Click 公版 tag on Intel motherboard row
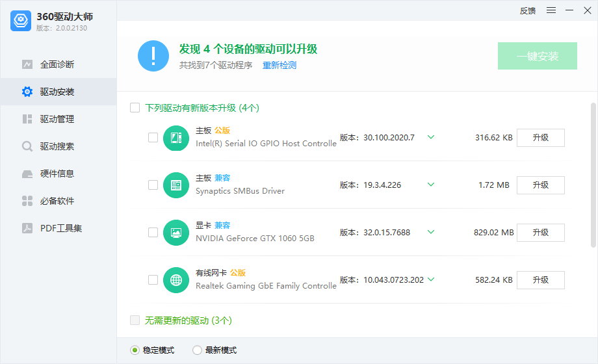Viewport: 598px width, 364px height. [x=222, y=131]
